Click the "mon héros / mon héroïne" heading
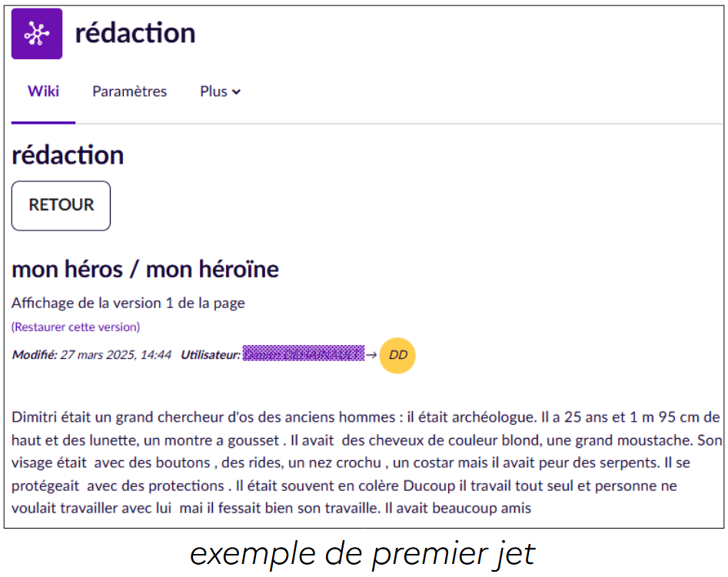 pyautogui.click(x=145, y=270)
